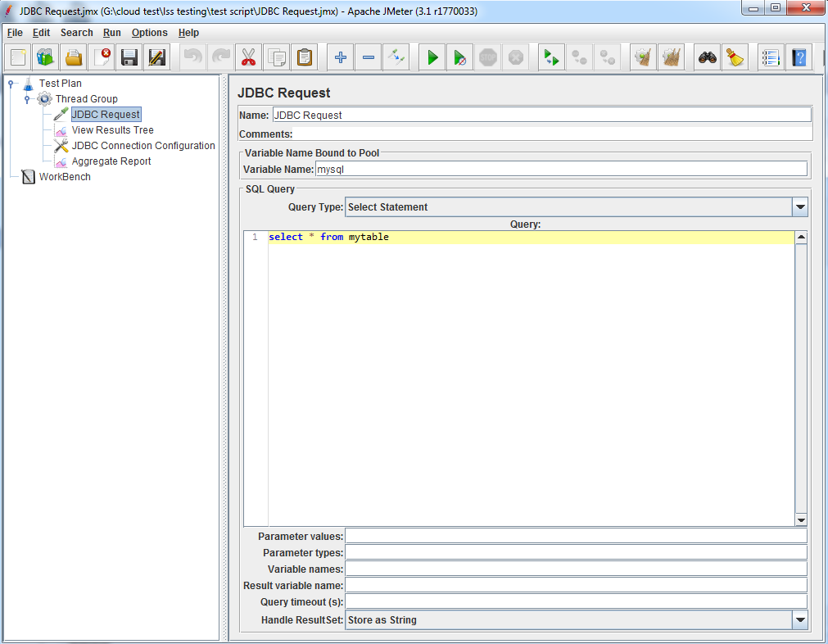
Task: Click the Stop test icon
Action: (x=488, y=57)
